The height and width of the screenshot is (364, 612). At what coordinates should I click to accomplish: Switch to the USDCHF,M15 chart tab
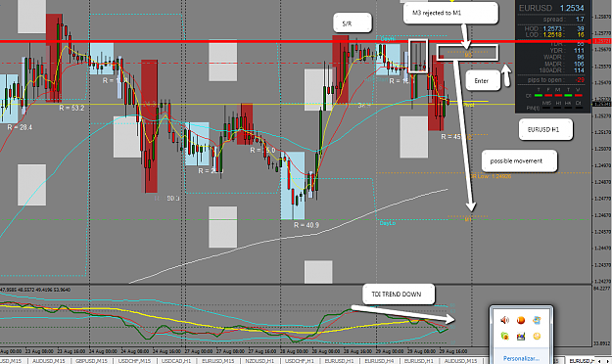coord(135,361)
